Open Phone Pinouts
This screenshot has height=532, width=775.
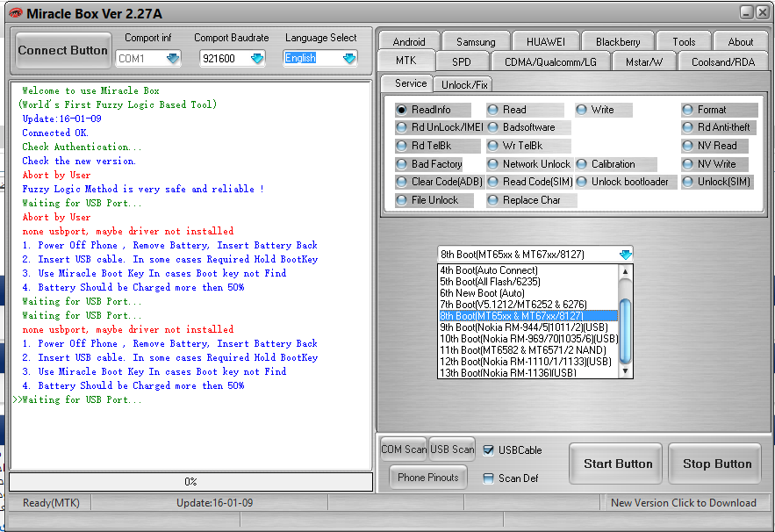[x=428, y=478]
